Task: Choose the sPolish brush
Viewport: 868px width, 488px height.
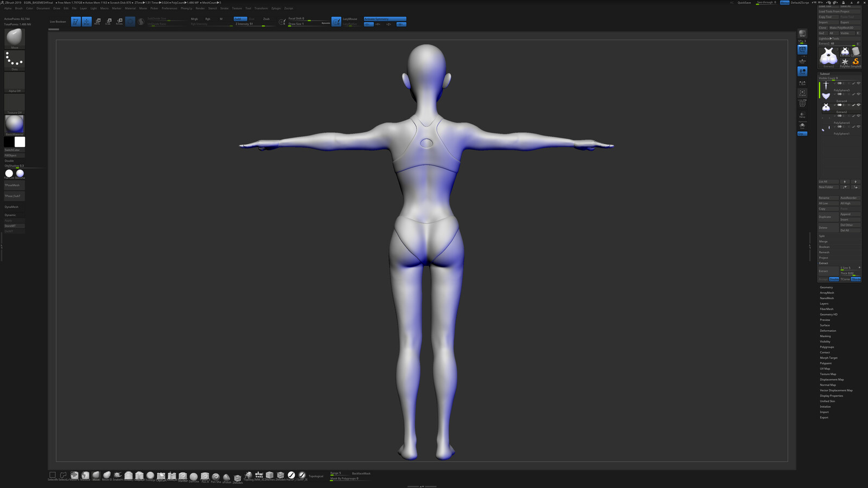Action: [x=226, y=478]
